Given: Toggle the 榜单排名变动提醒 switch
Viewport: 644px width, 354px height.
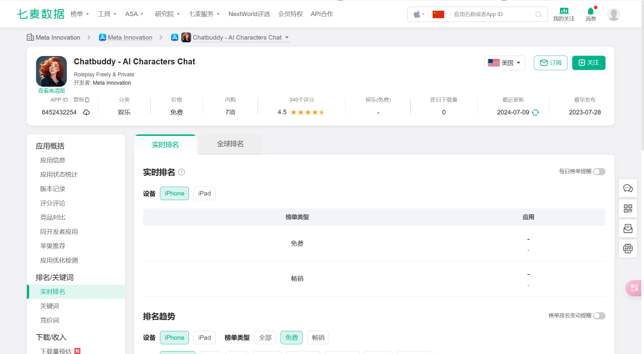Looking at the screenshot, I should coord(599,316).
